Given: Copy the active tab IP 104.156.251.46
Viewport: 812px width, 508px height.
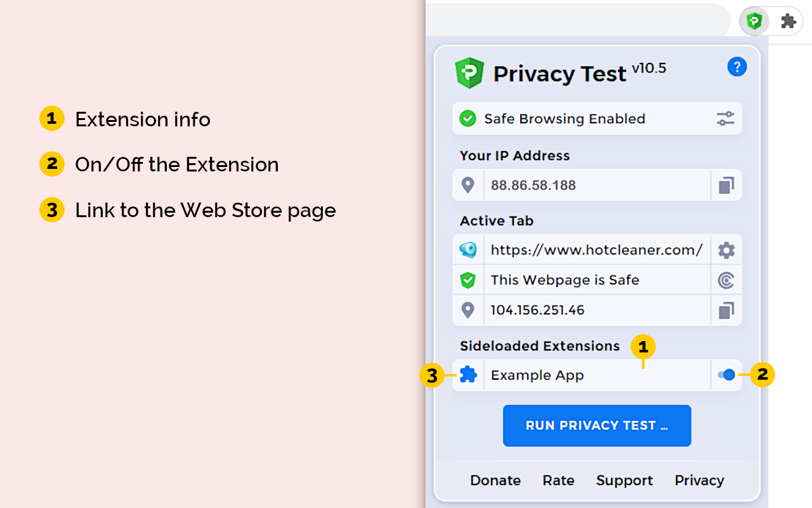Looking at the screenshot, I should pos(726,311).
